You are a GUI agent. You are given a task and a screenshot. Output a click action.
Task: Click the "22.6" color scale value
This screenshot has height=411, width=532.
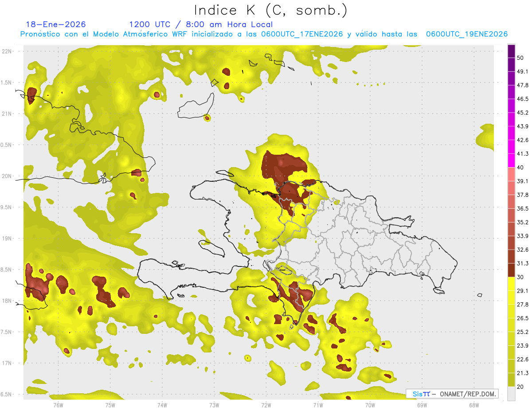click(x=523, y=360)
